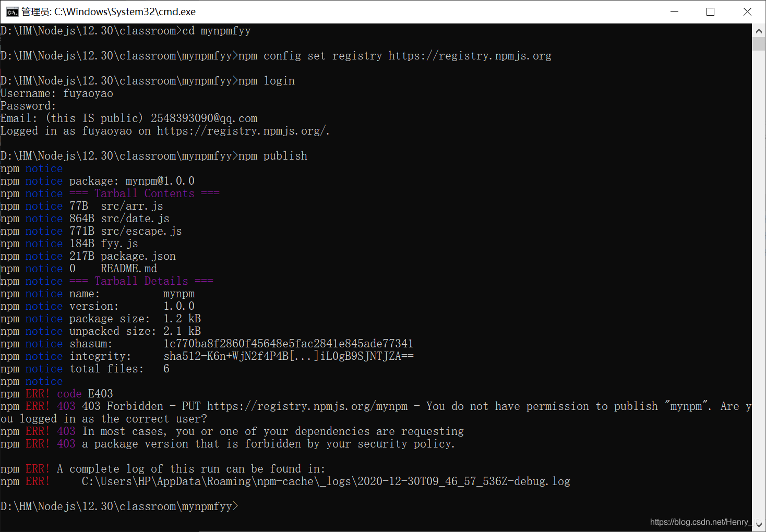Click the scrollbar down arrow
766x532 pixels.
click(759, 524)
